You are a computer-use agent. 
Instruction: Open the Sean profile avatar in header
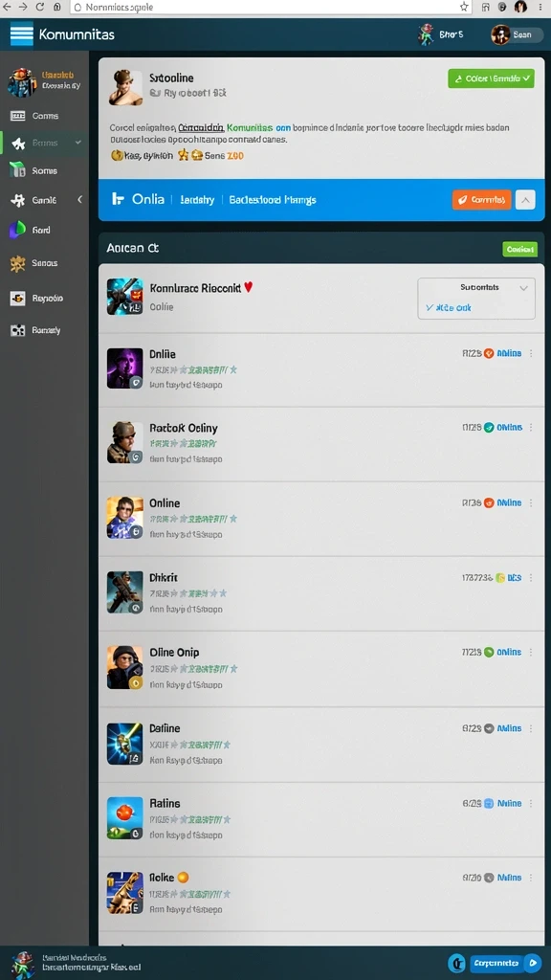500,35
